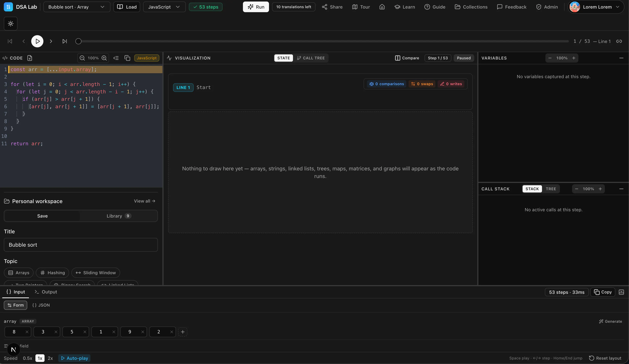The image size is (629, 364).
Task: Open the Guide
Action: (435, 7)
